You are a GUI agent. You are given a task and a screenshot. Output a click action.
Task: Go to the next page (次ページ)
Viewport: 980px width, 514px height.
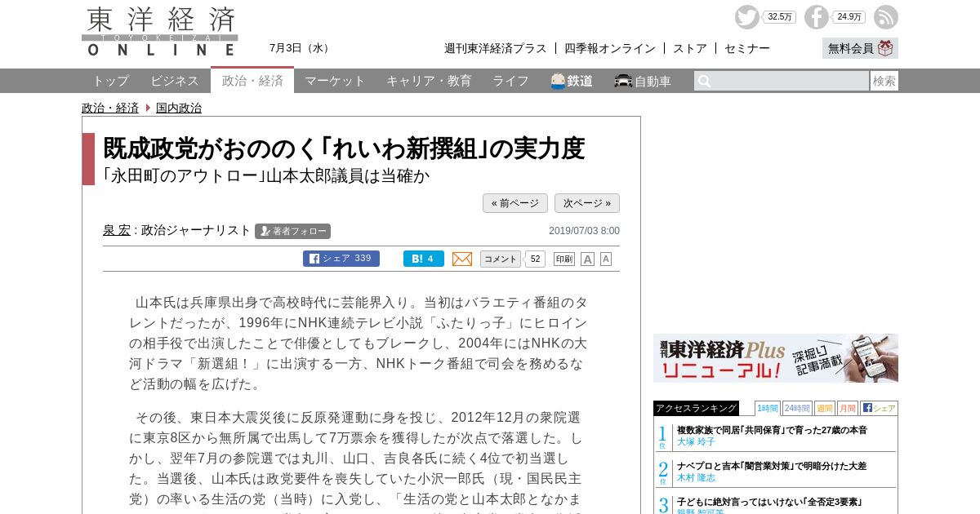587,203
